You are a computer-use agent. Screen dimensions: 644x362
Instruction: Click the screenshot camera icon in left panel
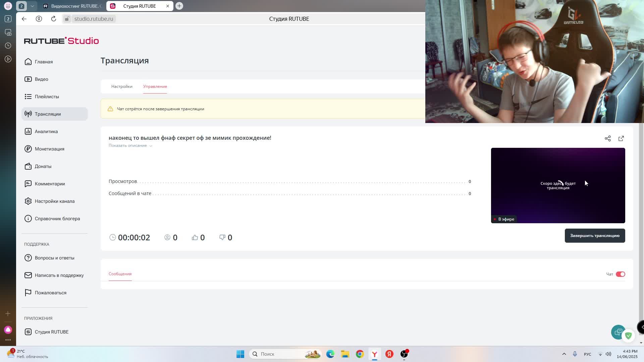8,32
